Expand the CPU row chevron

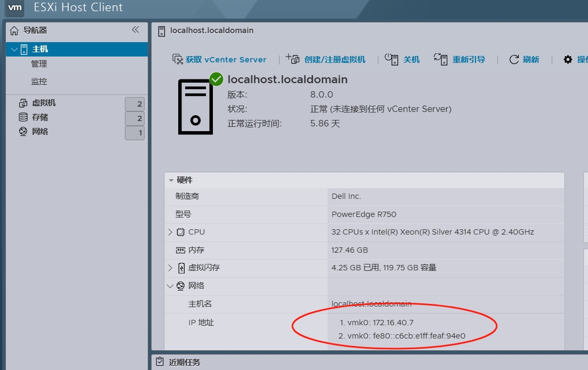pyautogui.click(x=170, y=232)
